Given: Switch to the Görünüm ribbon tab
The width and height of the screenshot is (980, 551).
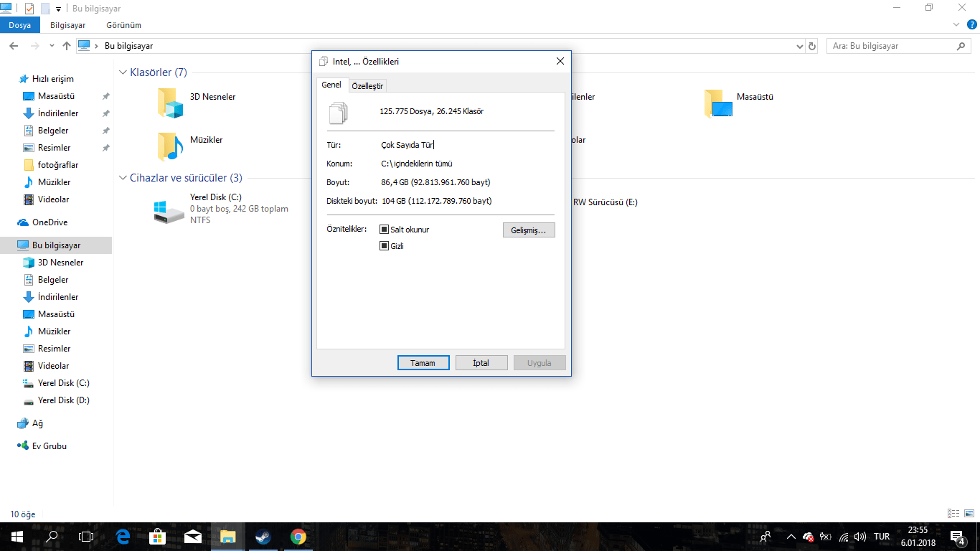Looking at the screenshot, I should (x=123, y=25).
